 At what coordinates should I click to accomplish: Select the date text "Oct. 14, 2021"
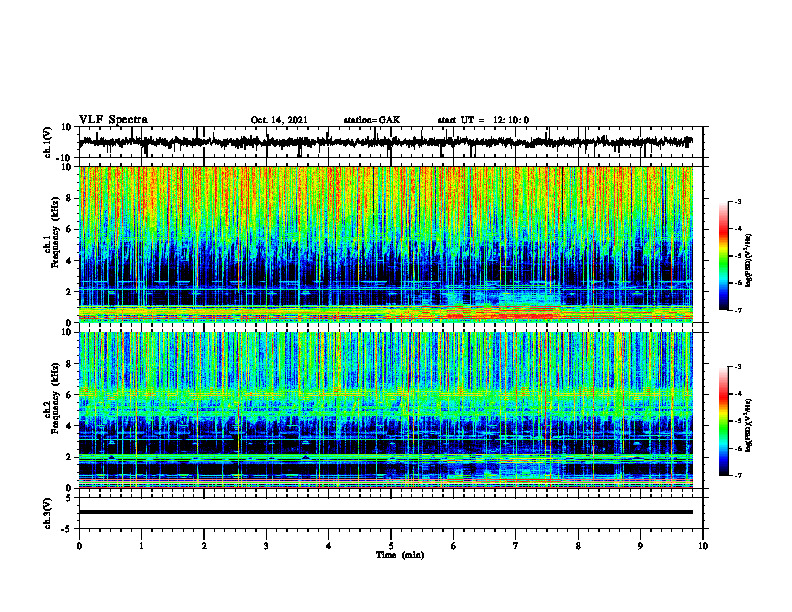pos(279,120)
